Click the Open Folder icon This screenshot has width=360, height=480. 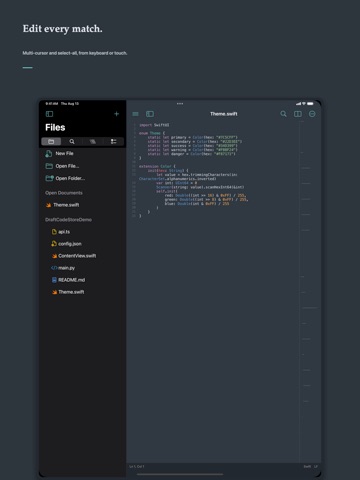(49, 178)
